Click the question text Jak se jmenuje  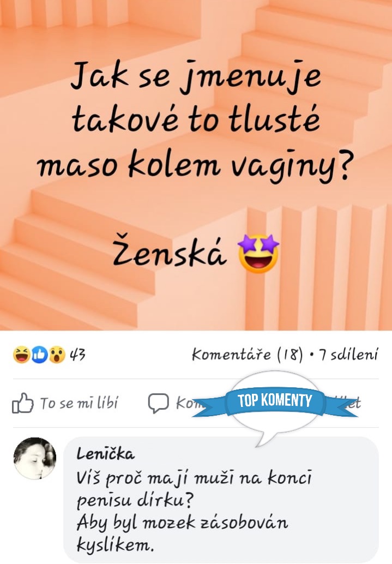point(196,76)
